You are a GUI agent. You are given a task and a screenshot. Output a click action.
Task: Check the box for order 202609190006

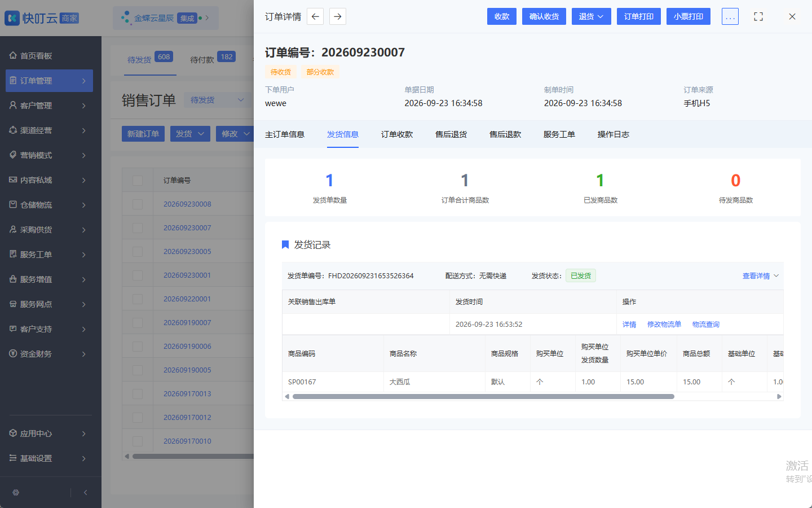(138, 346)
